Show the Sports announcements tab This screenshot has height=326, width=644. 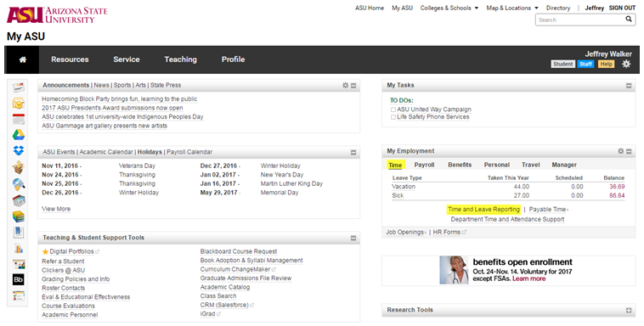122,85
